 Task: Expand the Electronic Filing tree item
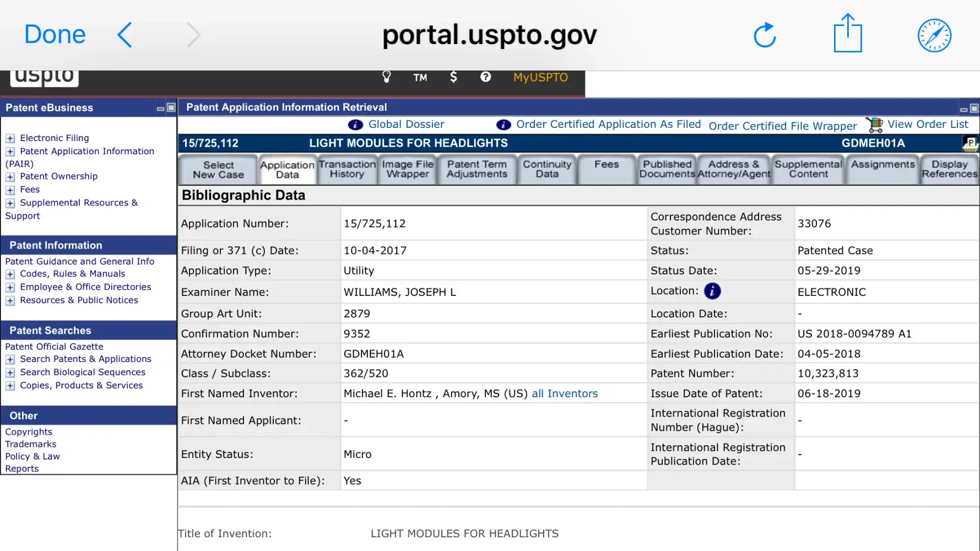10,138
